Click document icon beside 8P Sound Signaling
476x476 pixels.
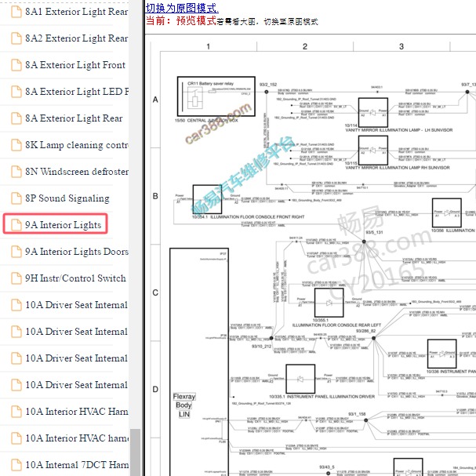[16, 198]
